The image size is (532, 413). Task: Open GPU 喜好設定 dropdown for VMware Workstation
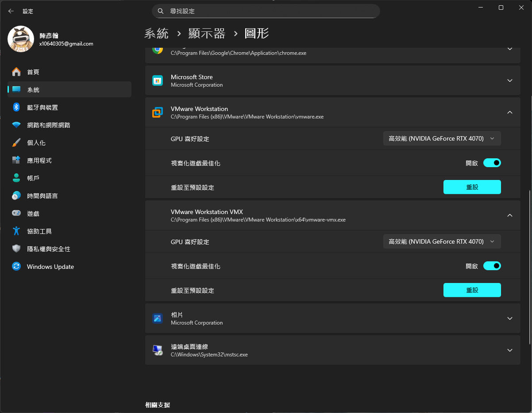point(442,138)
